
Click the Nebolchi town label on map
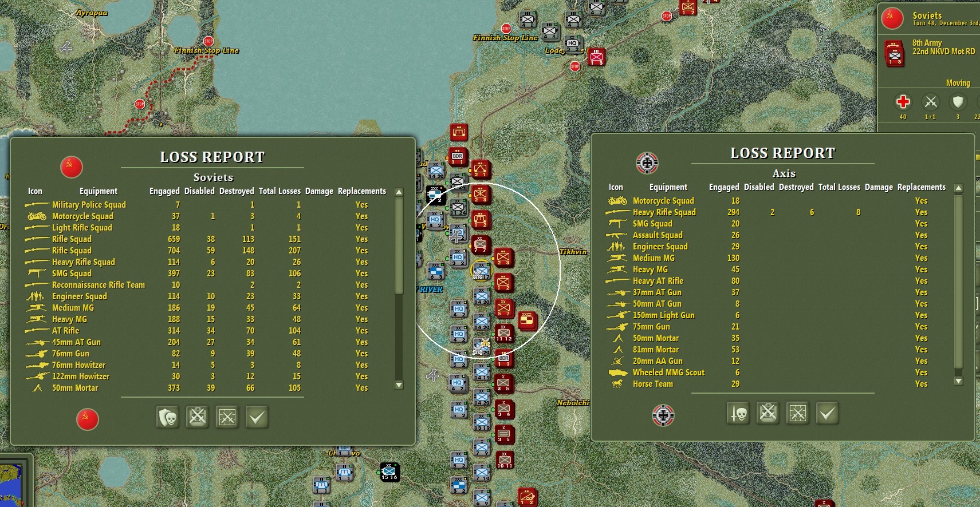[573, 403]
